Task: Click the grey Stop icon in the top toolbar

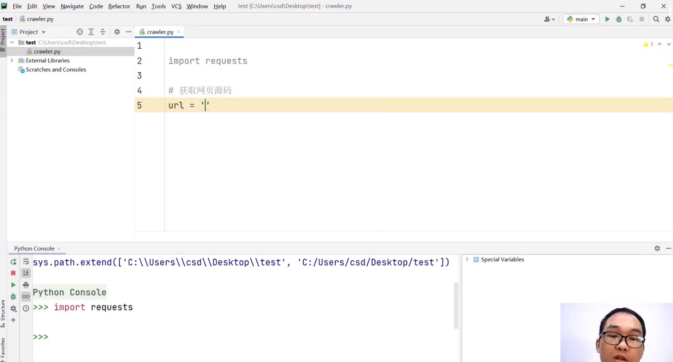Action: (642, 19)
